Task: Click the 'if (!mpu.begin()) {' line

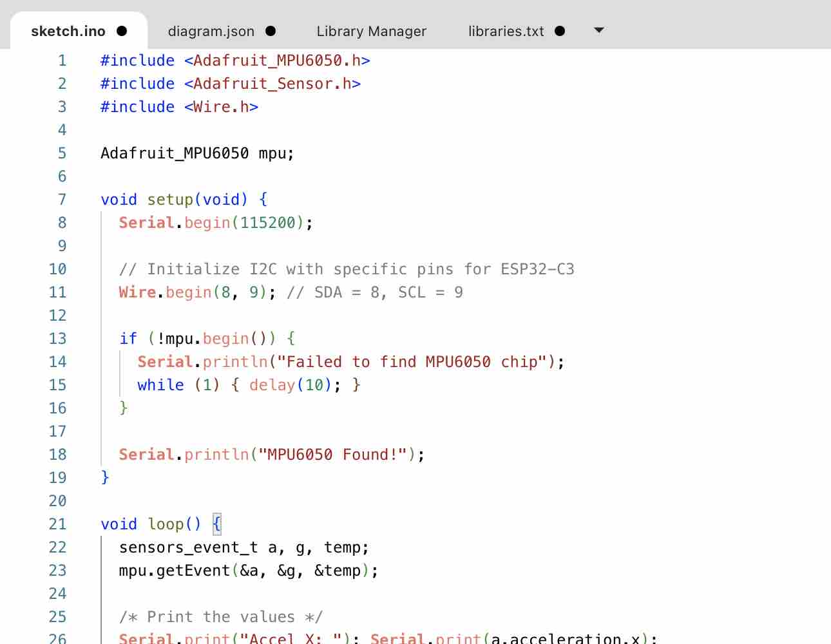Action: click(207, 339)
